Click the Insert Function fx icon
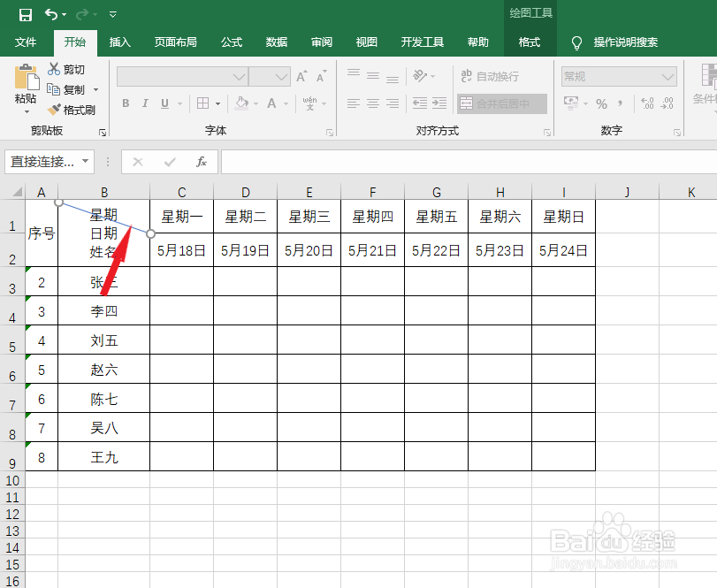This screenshot has width=717, height=588. 202,162
